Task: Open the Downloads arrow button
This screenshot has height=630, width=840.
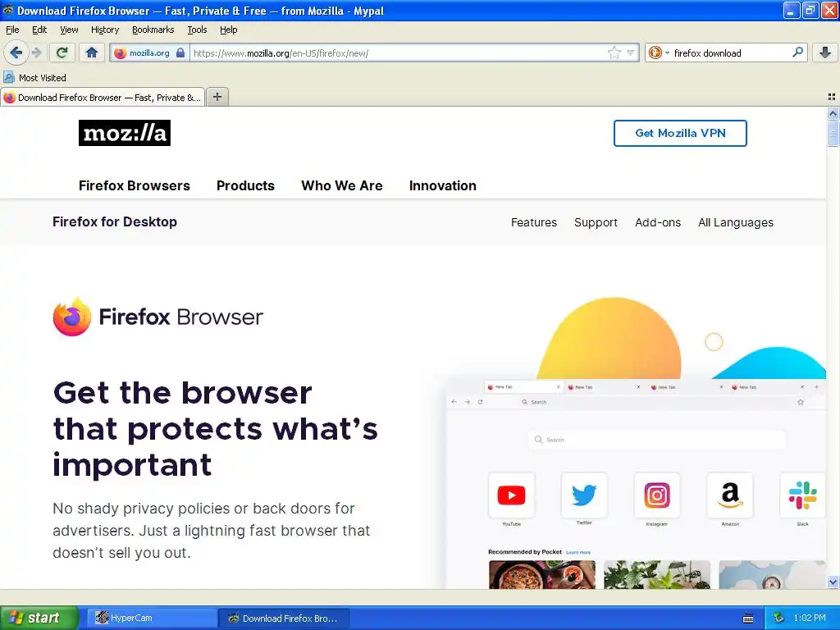Action: pos(825,52)
